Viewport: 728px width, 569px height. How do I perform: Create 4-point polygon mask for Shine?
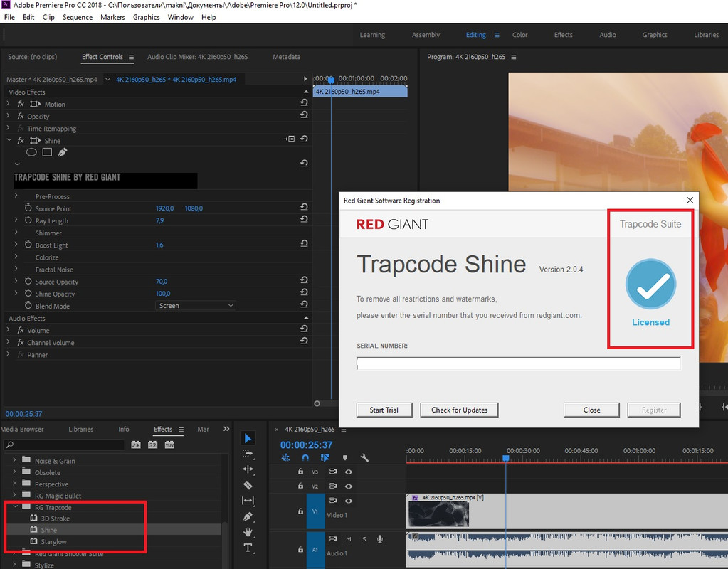point(47,152)
